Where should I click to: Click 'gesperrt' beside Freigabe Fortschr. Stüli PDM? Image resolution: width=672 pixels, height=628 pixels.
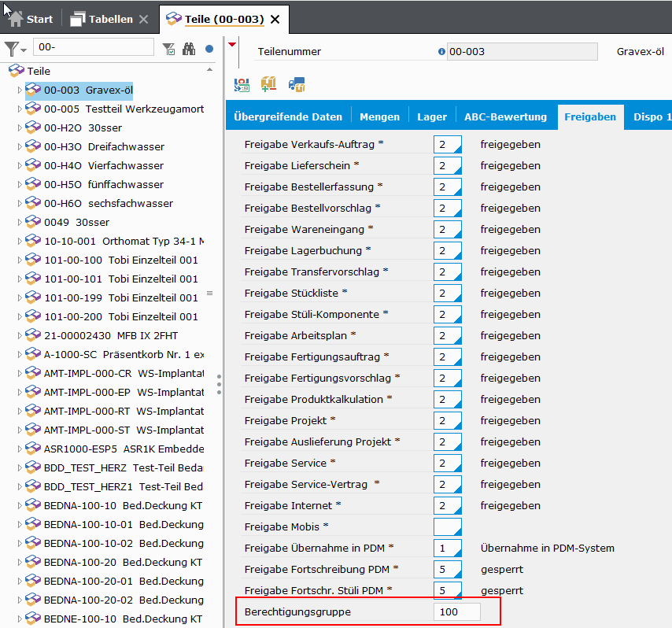pyautogui.click(x=502, y=591)
